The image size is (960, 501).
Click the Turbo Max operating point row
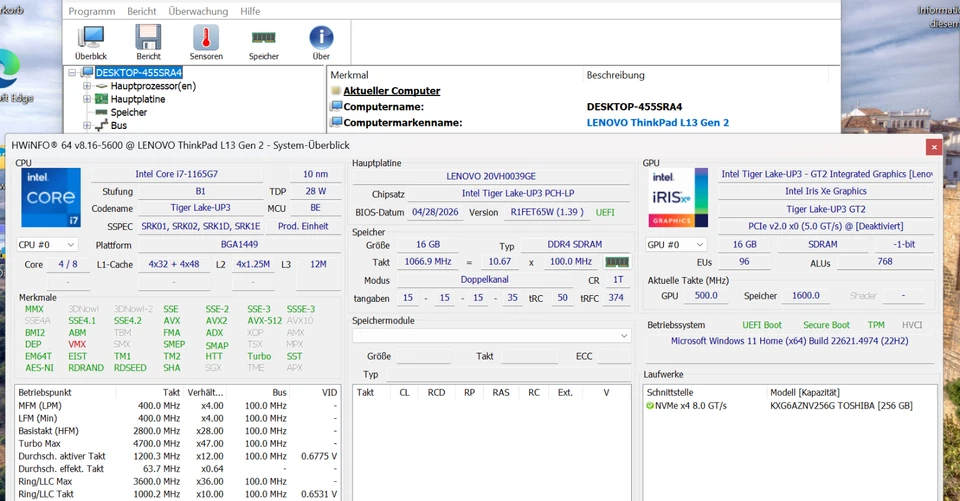point(178,443)
